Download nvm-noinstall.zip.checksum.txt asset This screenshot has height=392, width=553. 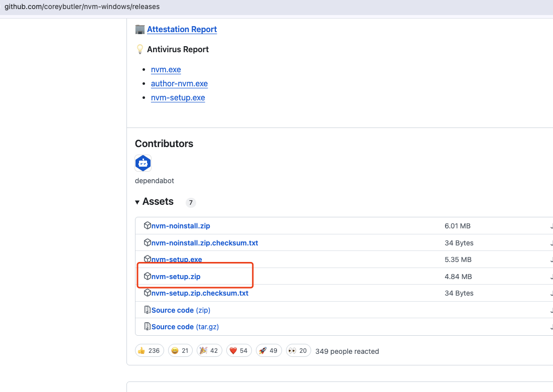click(205, 243)
